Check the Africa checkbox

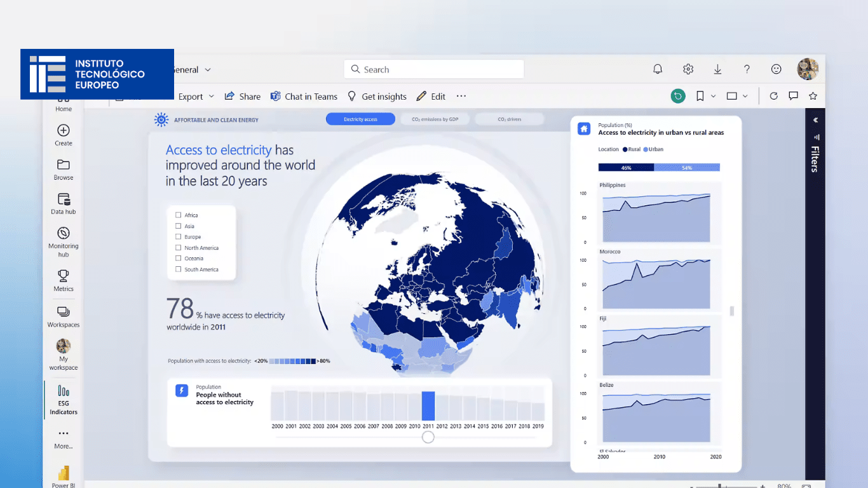coord(178,215)
